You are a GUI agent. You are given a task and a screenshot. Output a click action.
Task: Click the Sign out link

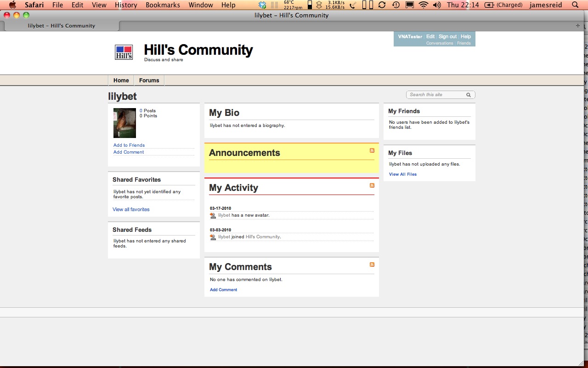point(447,37)
